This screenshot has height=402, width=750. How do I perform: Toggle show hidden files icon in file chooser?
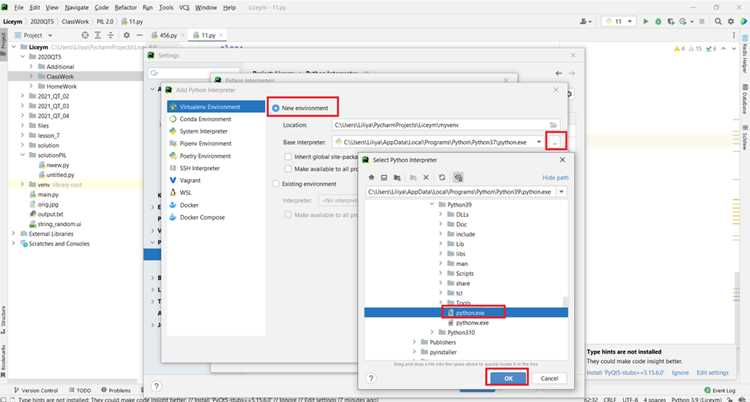458,178
